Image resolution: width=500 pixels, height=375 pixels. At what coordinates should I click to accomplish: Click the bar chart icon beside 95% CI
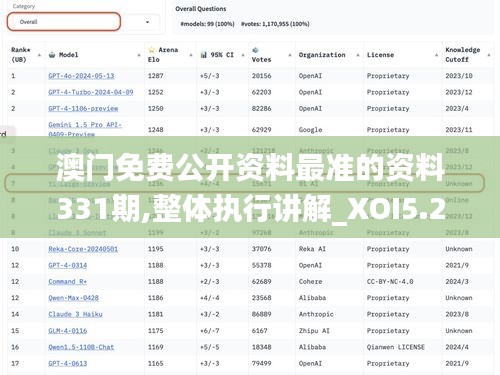coord(204,55)
